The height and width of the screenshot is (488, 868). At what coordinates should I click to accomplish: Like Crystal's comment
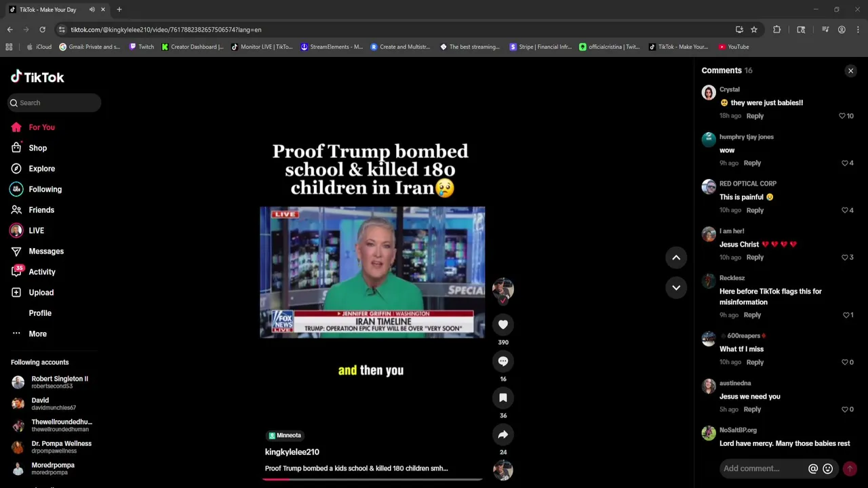[x=842, y=116]
